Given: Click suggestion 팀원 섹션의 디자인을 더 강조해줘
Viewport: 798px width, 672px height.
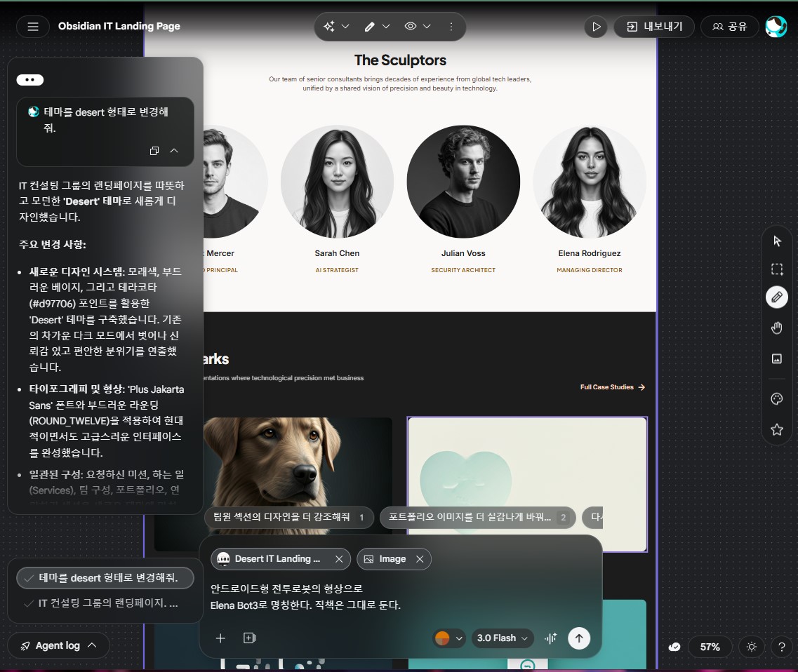Looking at the screenshot, I should (x=289, y=518).
